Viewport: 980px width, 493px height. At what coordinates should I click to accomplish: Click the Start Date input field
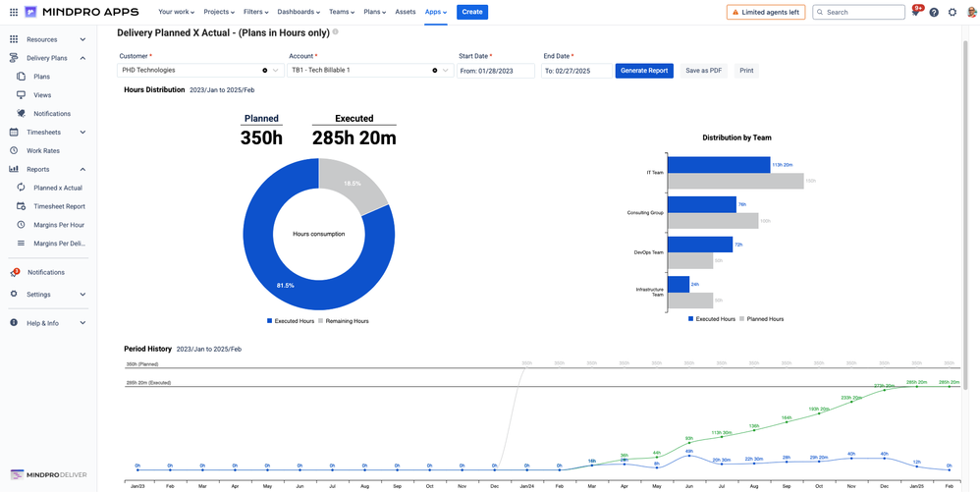(496, 71)
